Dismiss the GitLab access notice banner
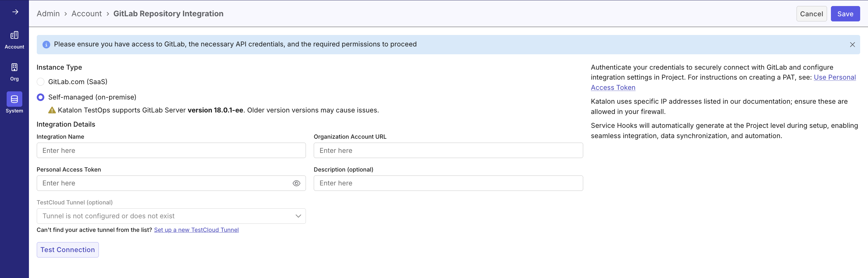 (x=853, y=44)
